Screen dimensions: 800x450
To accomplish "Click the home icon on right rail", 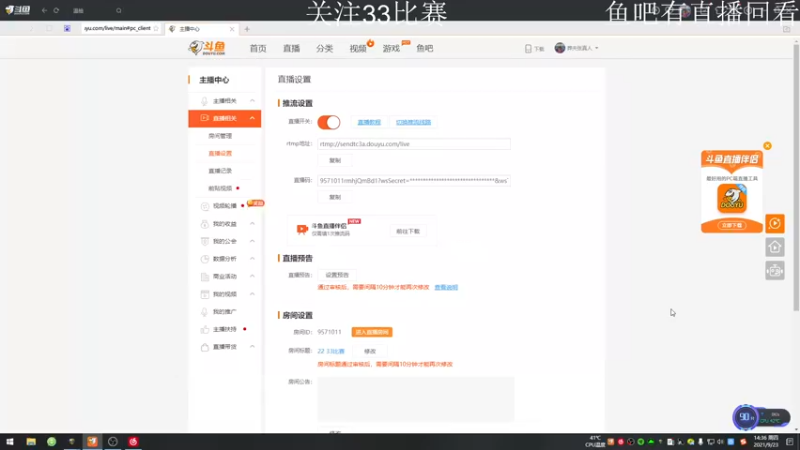I will point(774,247).
